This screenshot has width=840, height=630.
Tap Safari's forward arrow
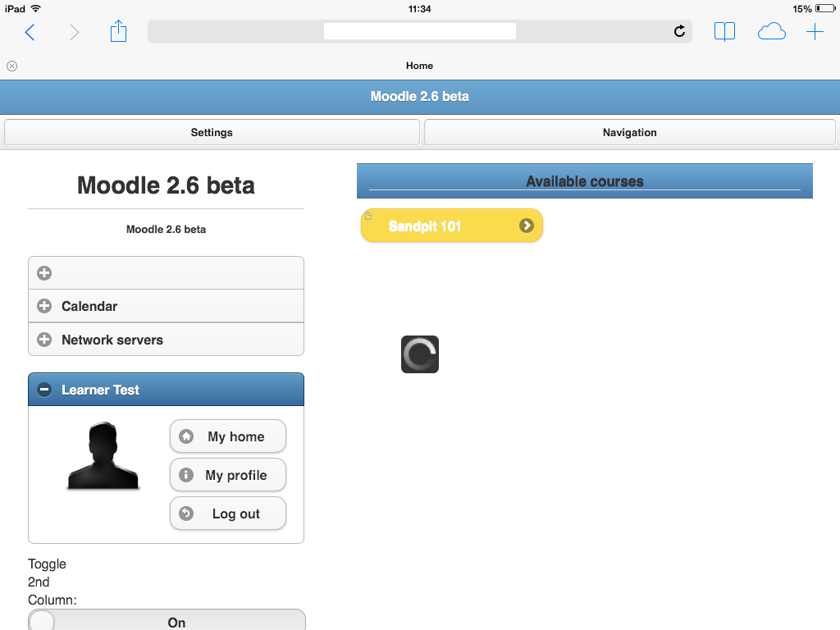[74, 32]
